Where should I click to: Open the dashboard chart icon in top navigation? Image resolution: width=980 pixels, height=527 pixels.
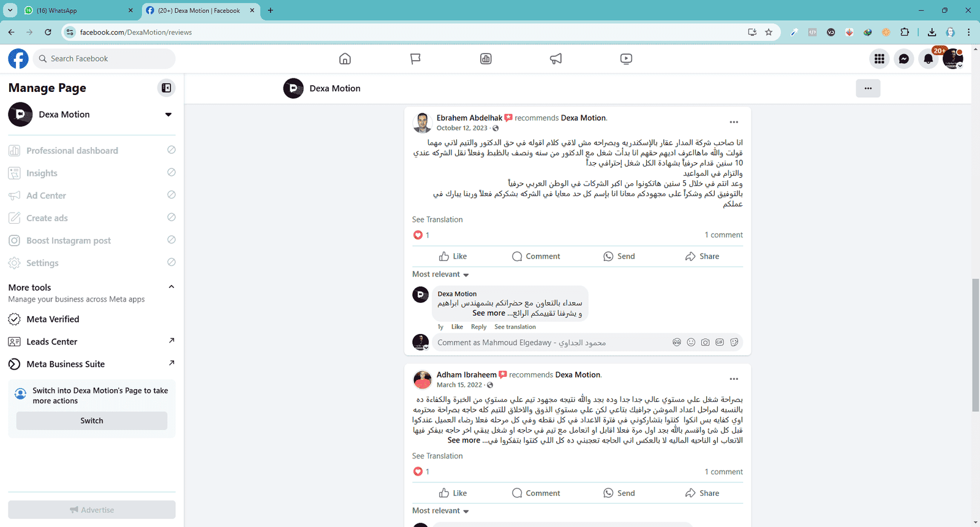486,59
